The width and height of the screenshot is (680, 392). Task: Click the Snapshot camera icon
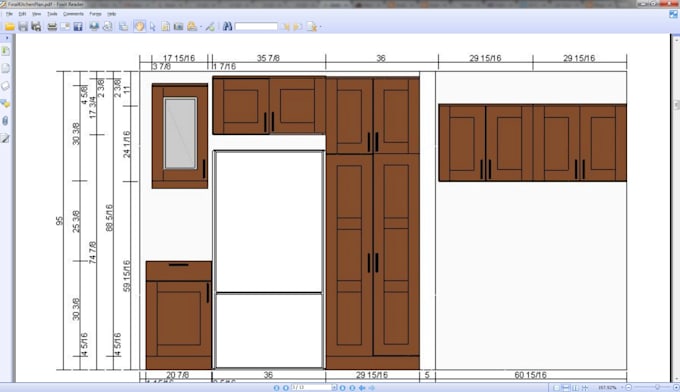[x=178, y=27]
